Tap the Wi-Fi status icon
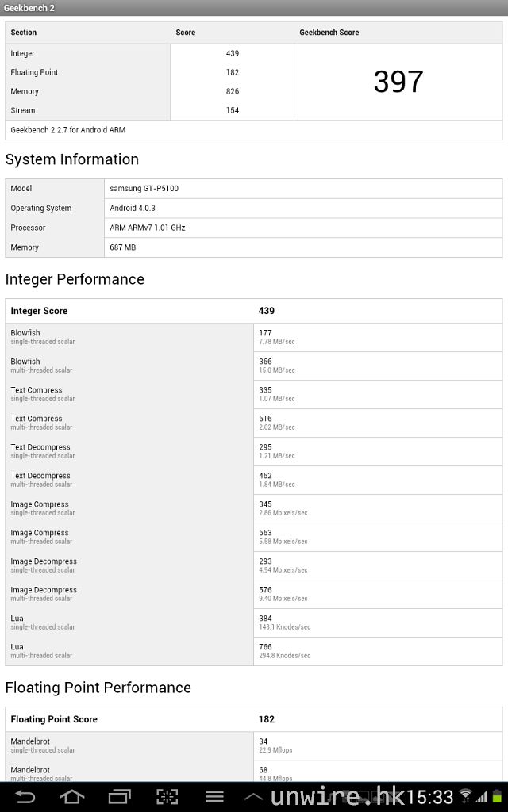Viewport: 508px width, 812px height. (x=466, y=796)
